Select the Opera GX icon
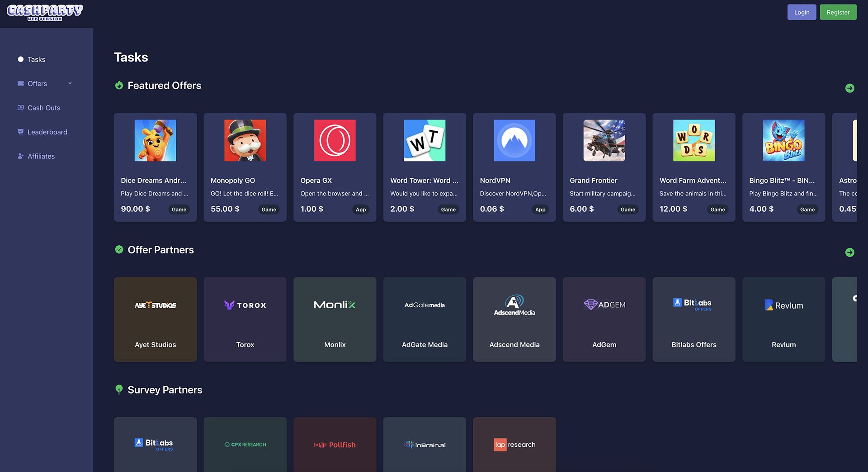Image resolution: width=868 pixels, height=472 pixels. click(x=335, y=140)
